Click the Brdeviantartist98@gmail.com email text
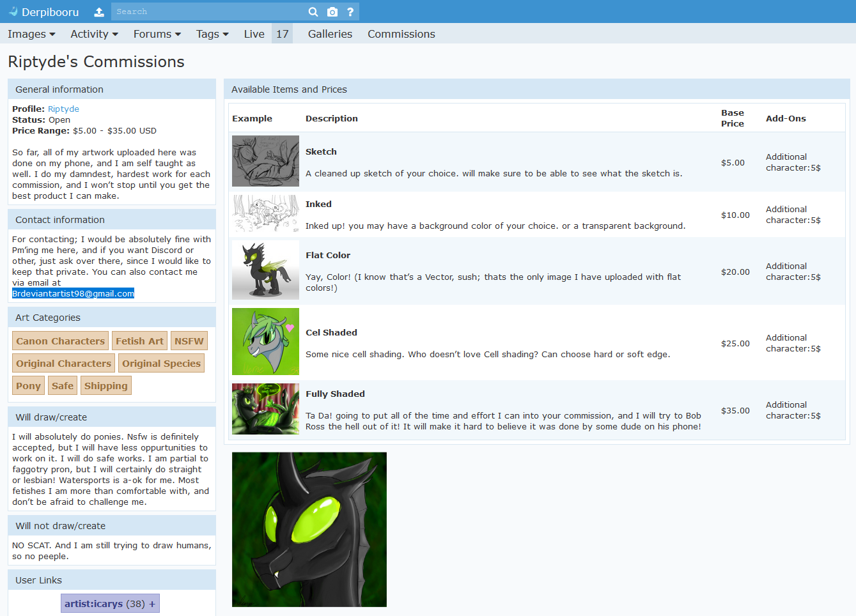This screenshot has height=616, width=856. [x=73, y=294]
